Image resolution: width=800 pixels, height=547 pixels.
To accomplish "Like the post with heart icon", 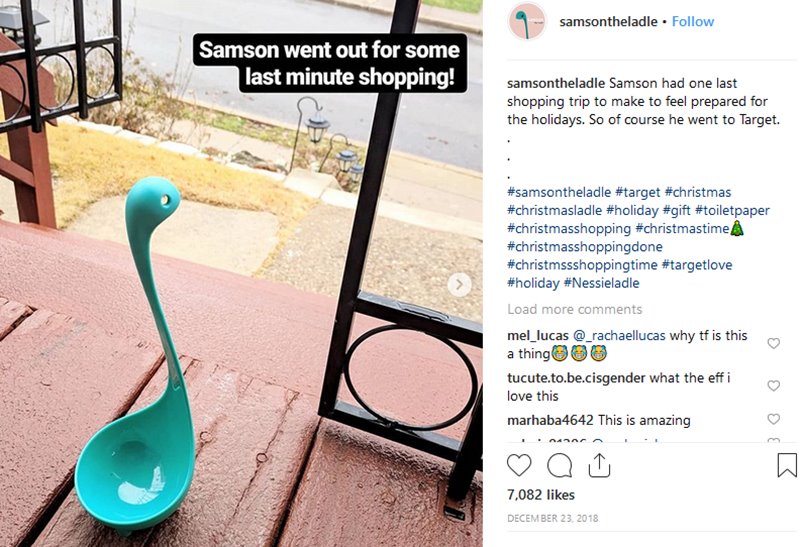I will tap(519, 465).
